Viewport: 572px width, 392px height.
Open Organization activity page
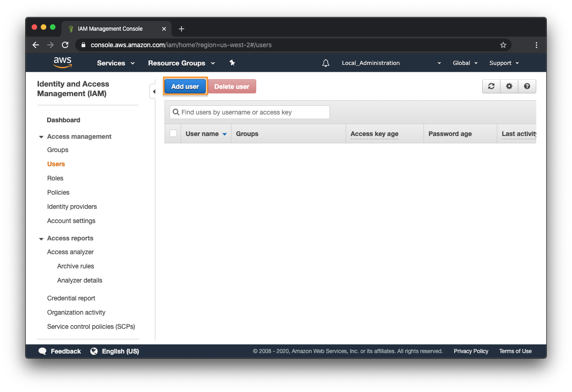[x=76, y=312]
